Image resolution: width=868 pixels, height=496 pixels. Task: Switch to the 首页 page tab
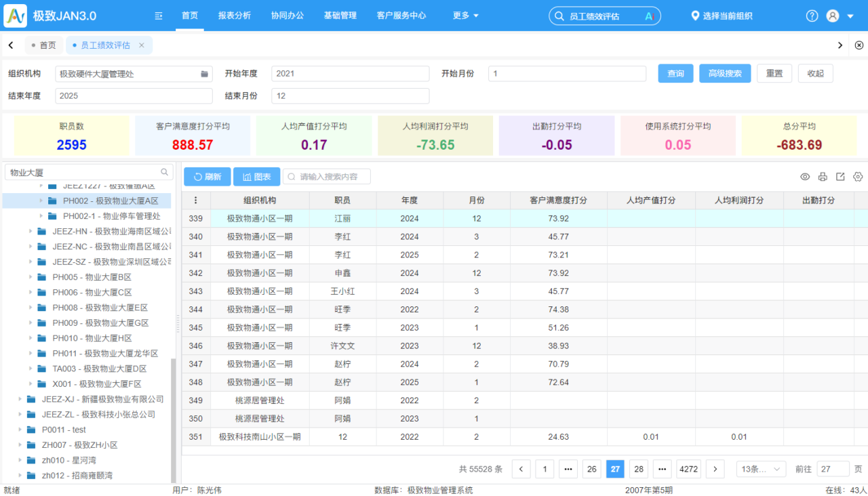click(x=44, y=45)
